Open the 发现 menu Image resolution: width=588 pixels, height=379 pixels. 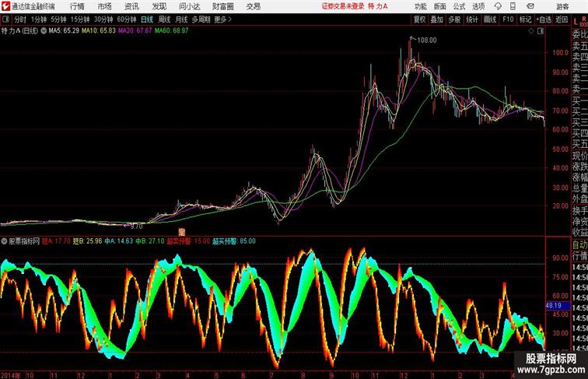click(159, 6)
